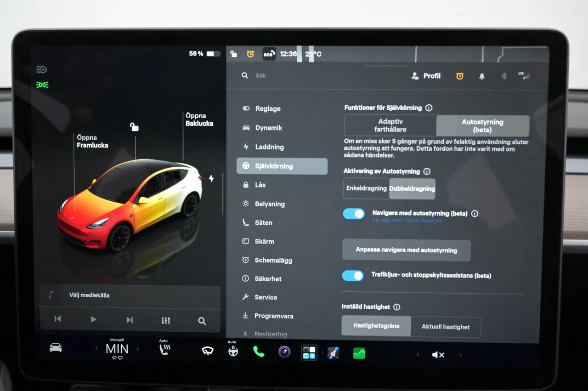The image size is (588, 391).
Task: Open media equalizer settings icon
Action: point(166,321)
